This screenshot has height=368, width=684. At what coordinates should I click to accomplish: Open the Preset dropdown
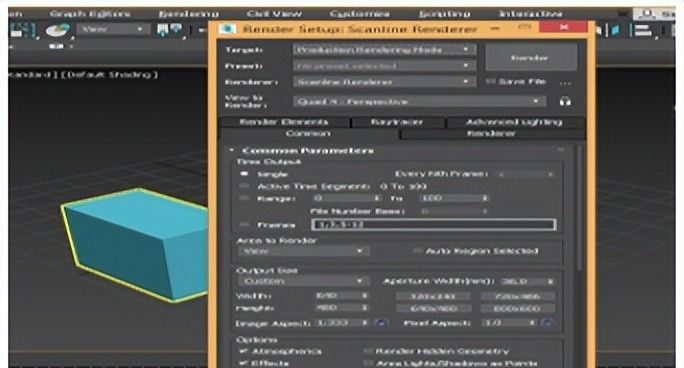click(x=384, y=66)
